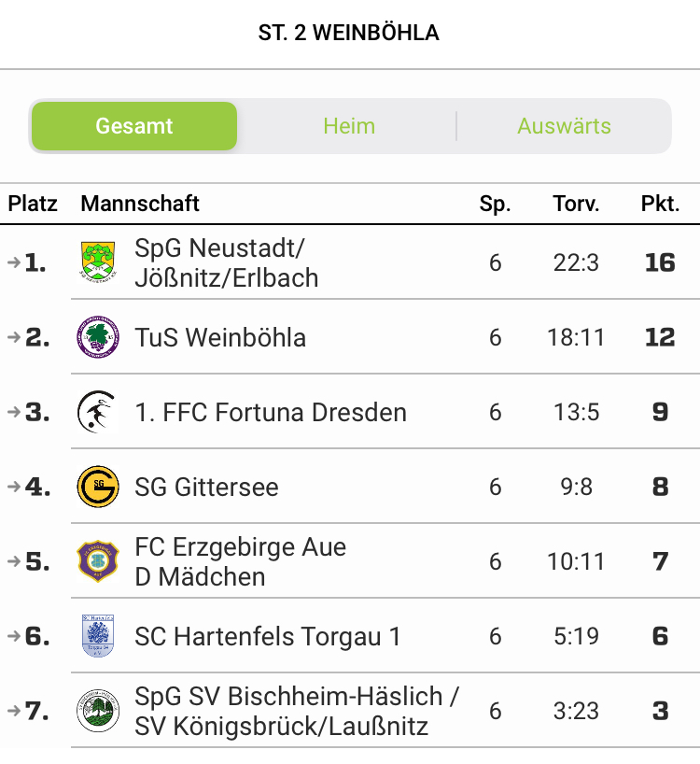Click the ST. 2 WEINBÖHLA heading
Viewport: 700px width, 764px height.
(349, 33)
